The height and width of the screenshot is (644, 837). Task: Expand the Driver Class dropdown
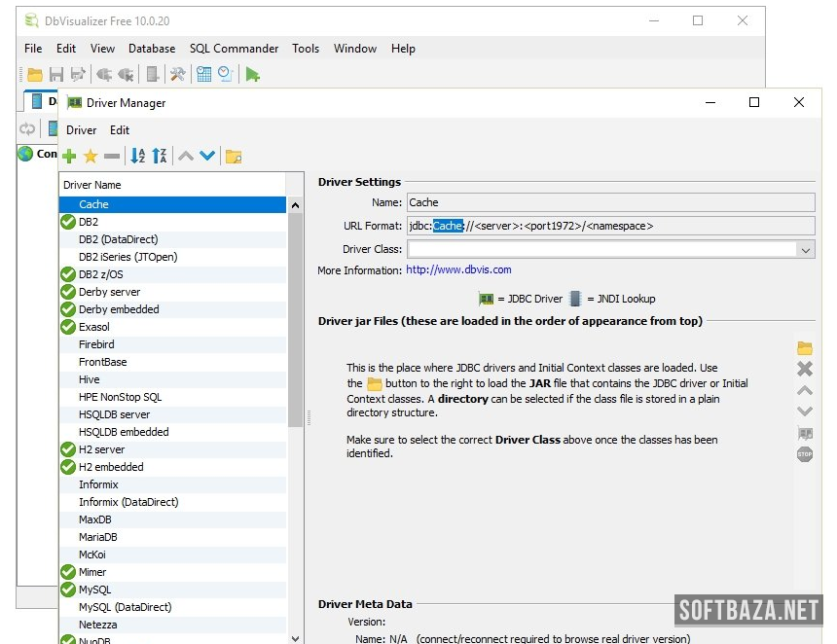805,250
